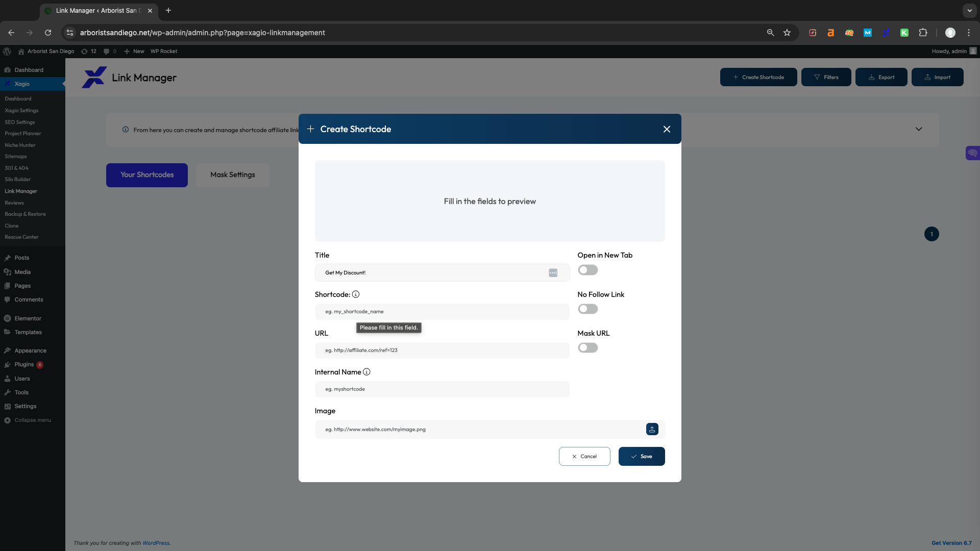Open comments icon in admin bar

click(x=110, y=51)
